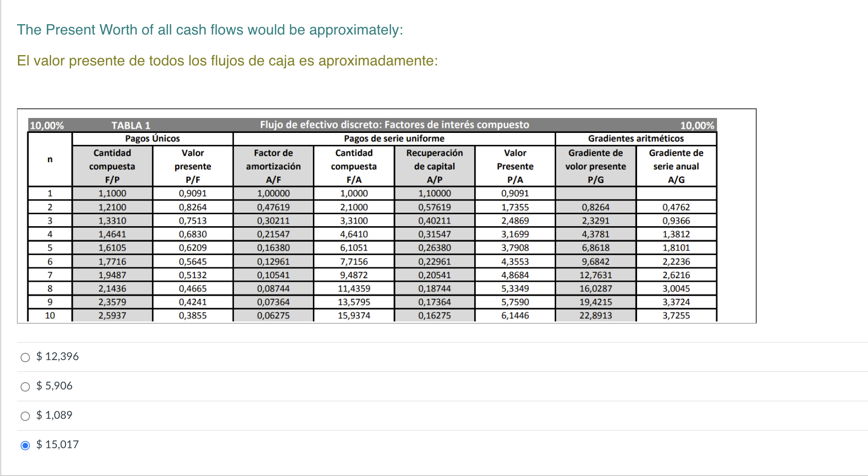The image size is (868, 476).
Task: Click the P/G value 6,8618 in row 5
Action: 596,248
